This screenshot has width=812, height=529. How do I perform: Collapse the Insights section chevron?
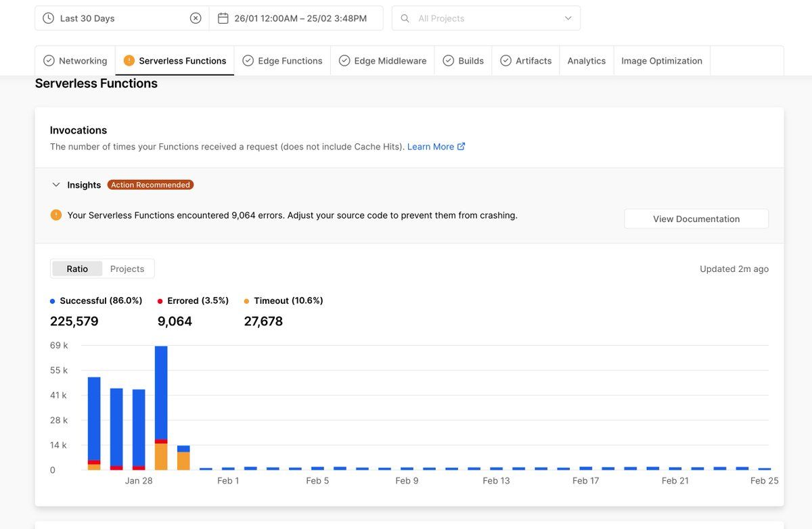56,185
